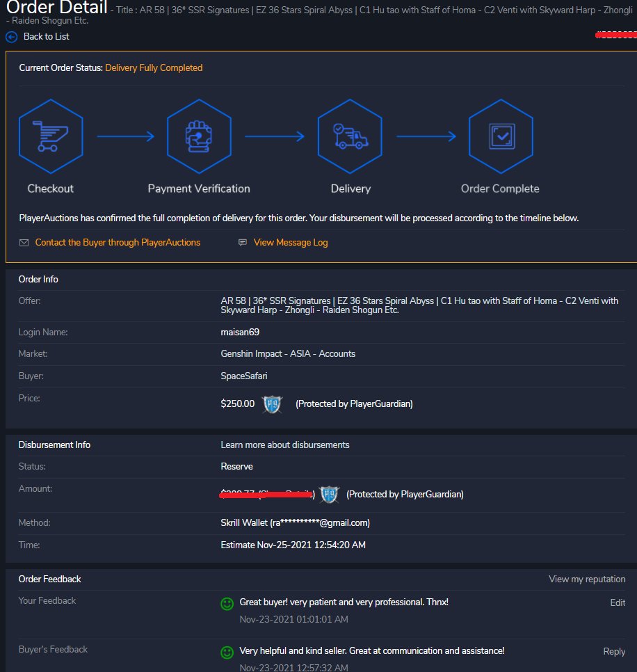Click the Order Info section heading
This screenshot has width=637, height=672.
38,279
